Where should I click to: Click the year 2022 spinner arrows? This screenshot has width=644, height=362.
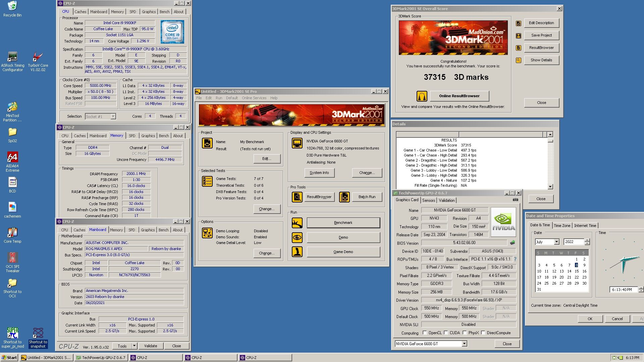(587, 242)
